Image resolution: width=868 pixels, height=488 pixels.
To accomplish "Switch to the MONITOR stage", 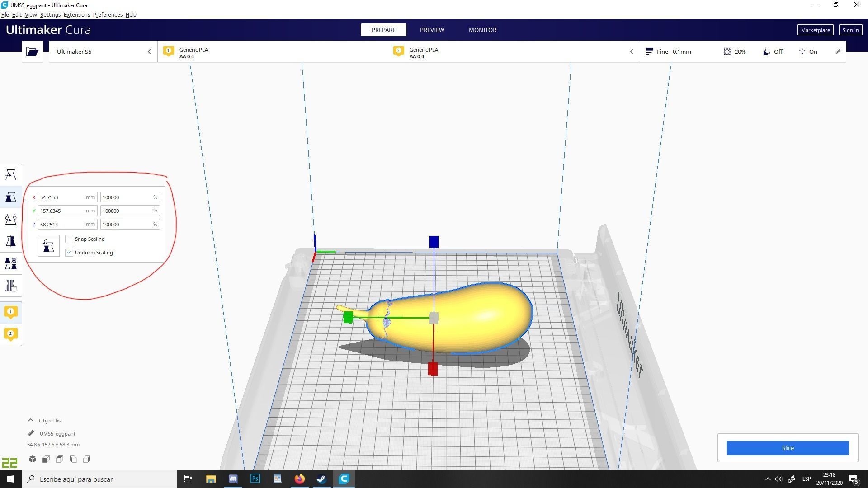I will pos(482,30).
